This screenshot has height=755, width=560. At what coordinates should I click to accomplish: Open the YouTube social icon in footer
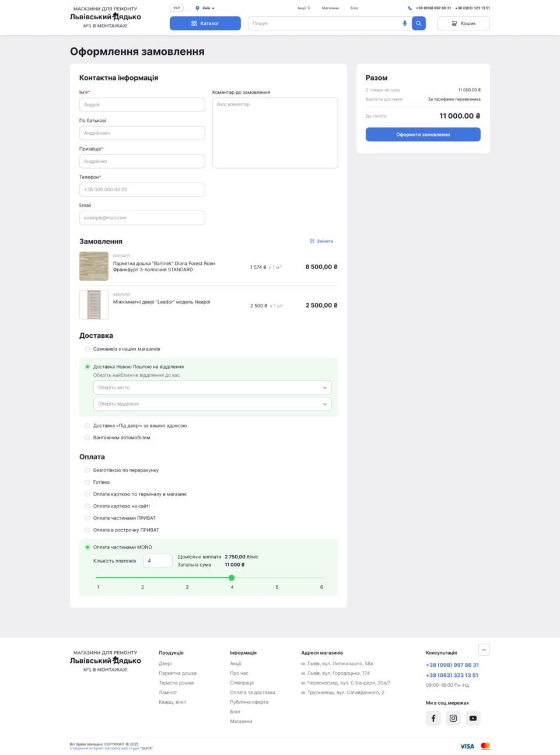point(473,718)
